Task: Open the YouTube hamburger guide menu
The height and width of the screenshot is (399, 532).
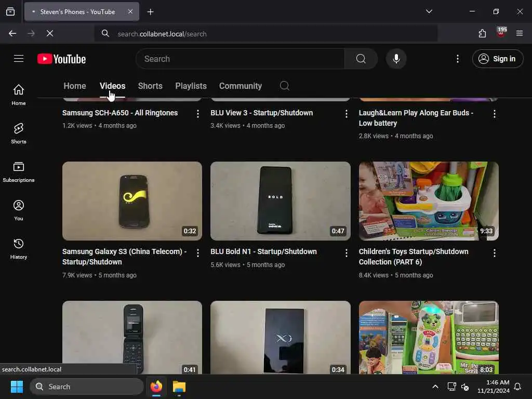Action: click(x=19, y=59)
